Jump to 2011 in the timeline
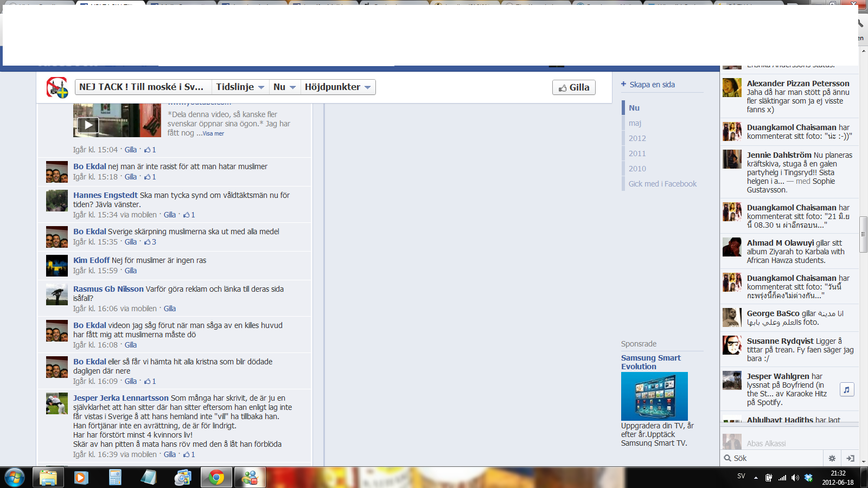 pos(637,153)
